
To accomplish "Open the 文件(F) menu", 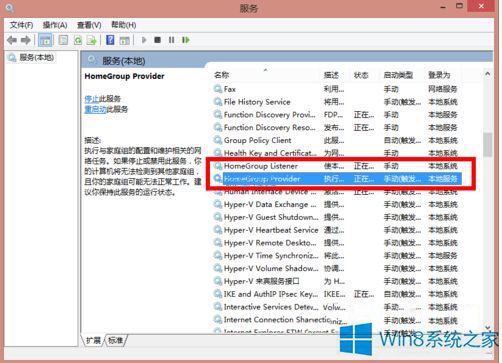I will [x=21, y=25].
